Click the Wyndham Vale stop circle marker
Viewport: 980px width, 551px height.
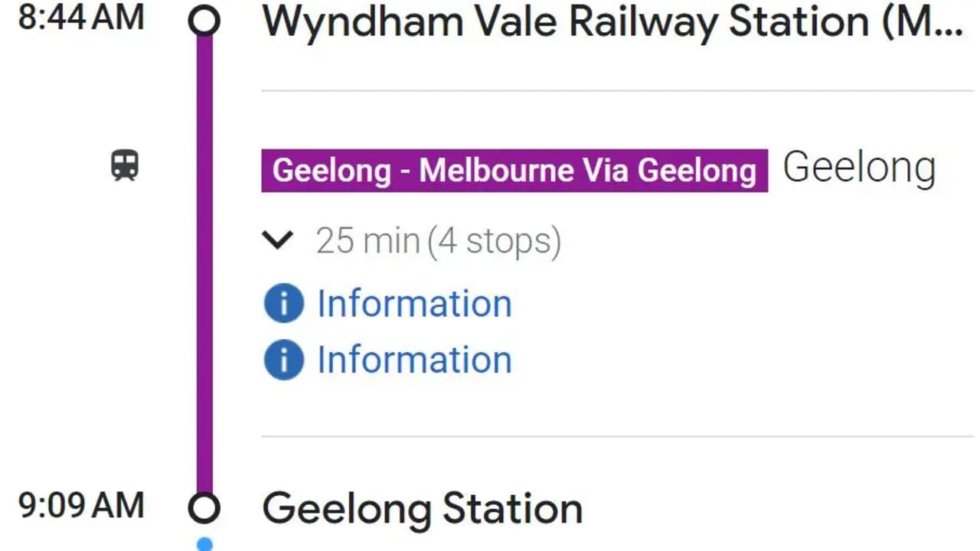[x=204, y=21]
